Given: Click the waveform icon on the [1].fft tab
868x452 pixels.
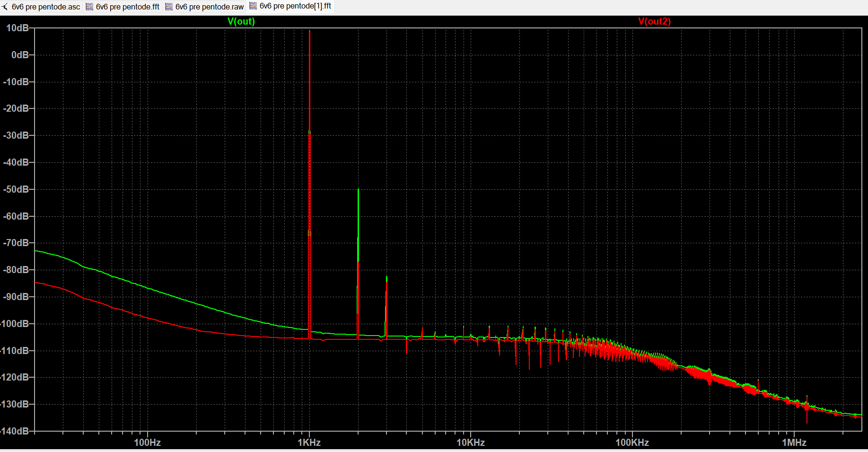Looking at the screenshot, I should click(x=253, y=6).
